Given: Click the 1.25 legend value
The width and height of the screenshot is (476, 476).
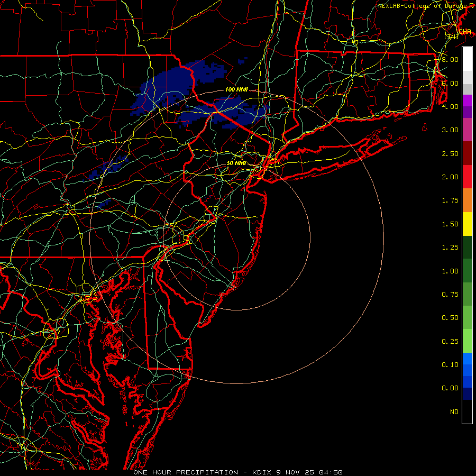Looking at the screenshot, I should pyautogui.click(x=450, y=248).
